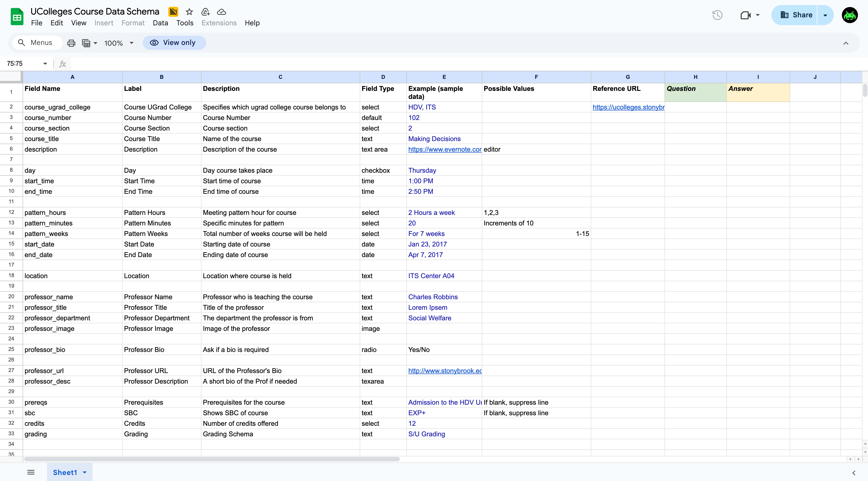The height and width of the screenshot is (481, 868).
Task: Select the green Question header cell
Action: [x=695, y=92]
